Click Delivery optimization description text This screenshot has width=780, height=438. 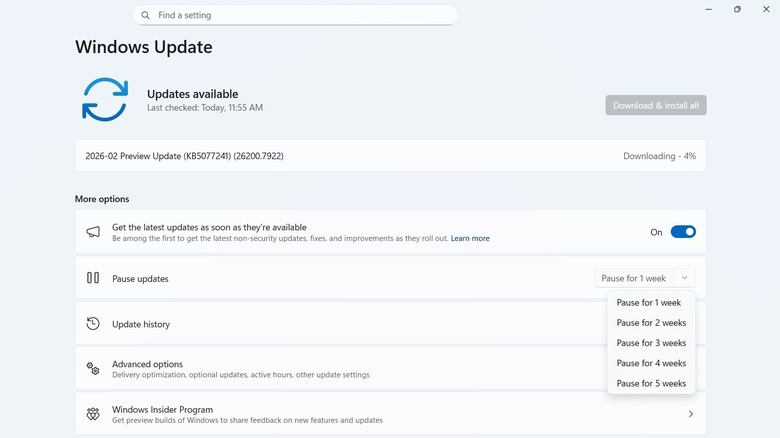(x=241, y=375)
